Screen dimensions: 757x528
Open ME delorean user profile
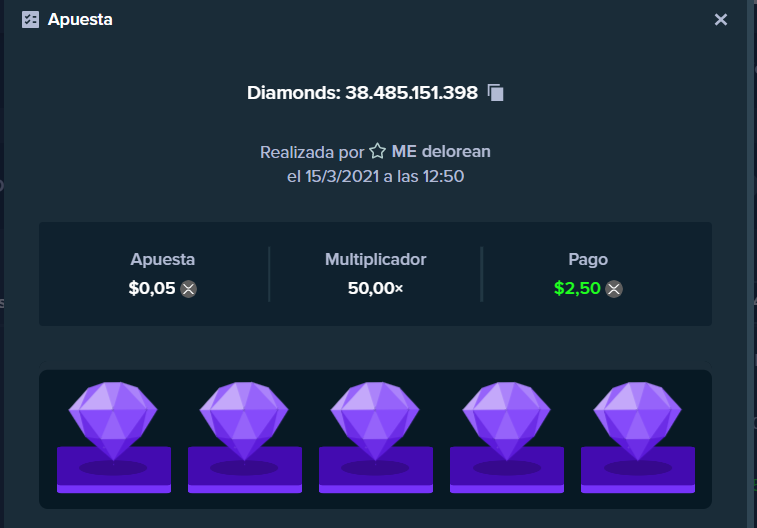(441, 152)
